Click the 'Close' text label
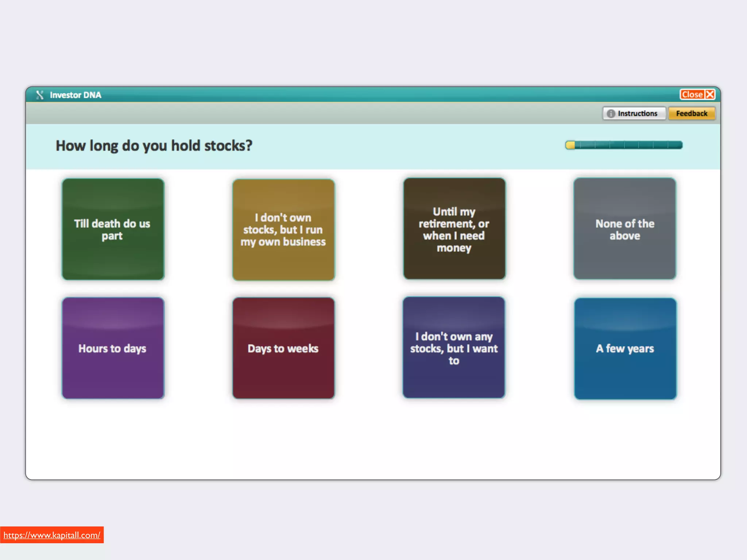 pyautogui.click(x=692, y=94)
